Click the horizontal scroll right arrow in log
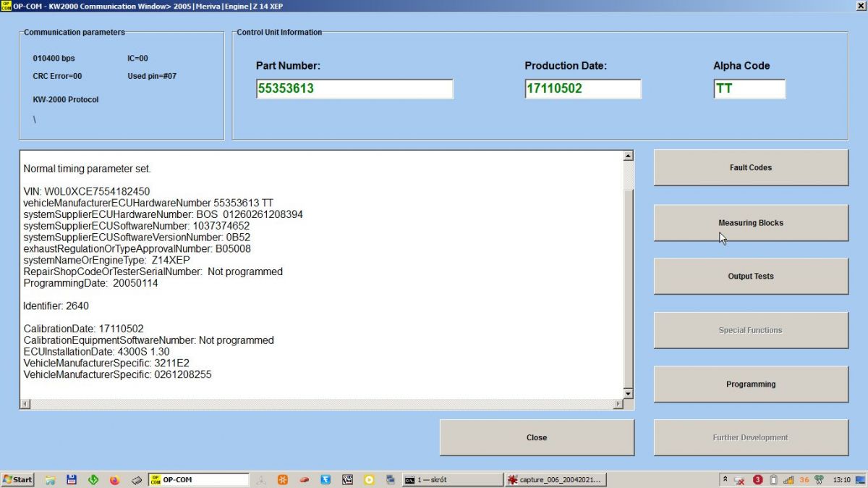Viewport: 868px width, 488px height. [618, 404]
